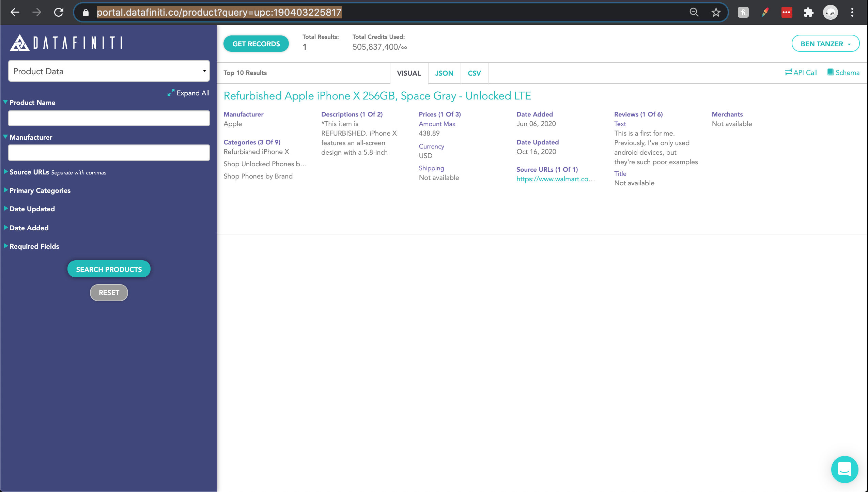Open the Schema link
This screenshot has height=492, width=868.
pos(843,73)
